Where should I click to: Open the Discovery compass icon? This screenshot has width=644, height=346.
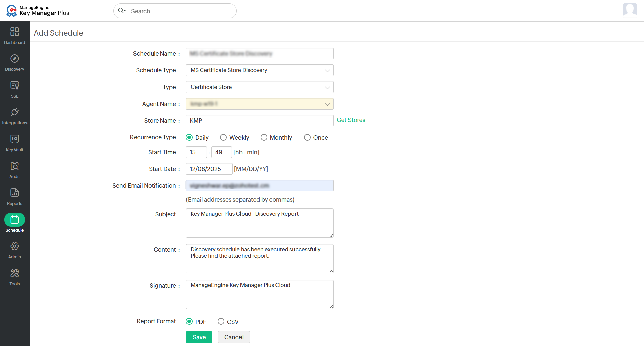click(x=15, y=58)
